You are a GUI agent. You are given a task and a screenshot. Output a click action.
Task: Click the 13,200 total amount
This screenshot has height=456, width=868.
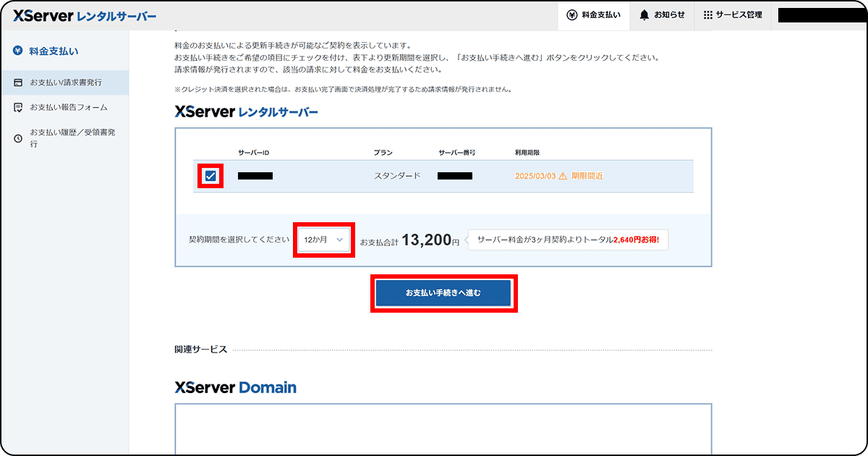(427, 240)
